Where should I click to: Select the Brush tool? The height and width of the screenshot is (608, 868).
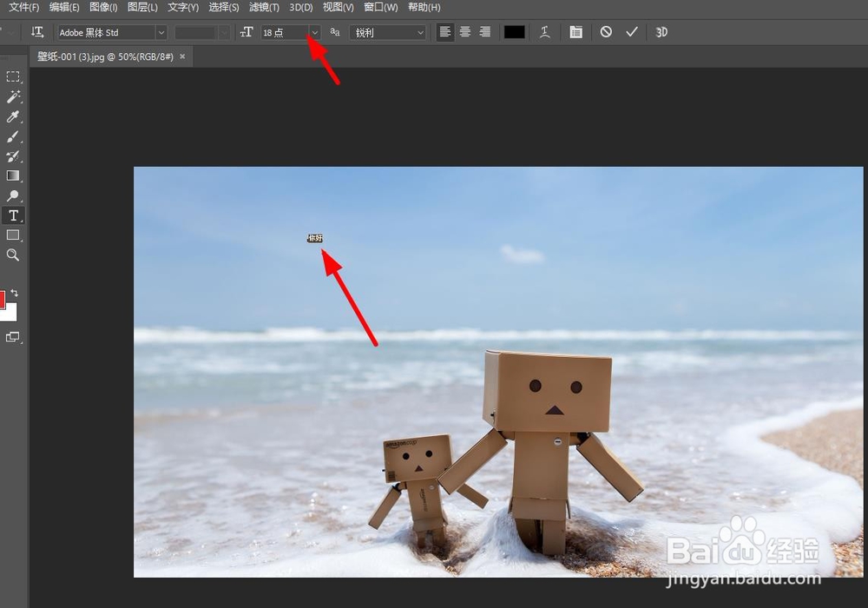(13, 136)
